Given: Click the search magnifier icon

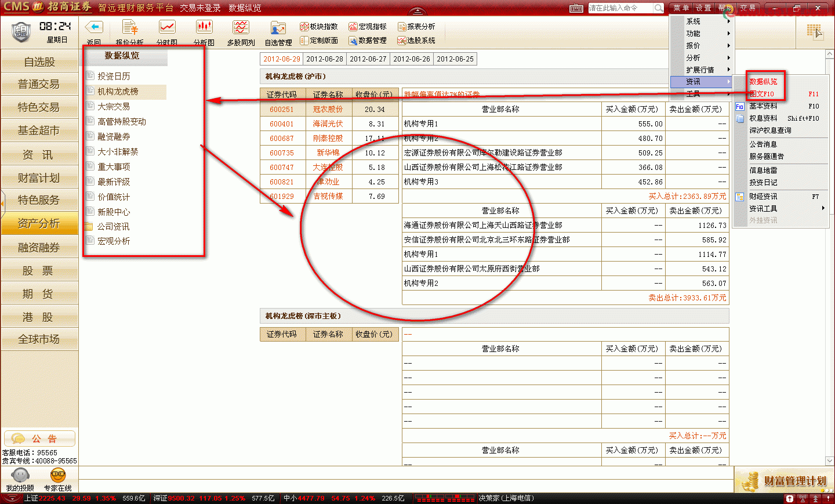Looking at the screenshot, I should point(659,8).
